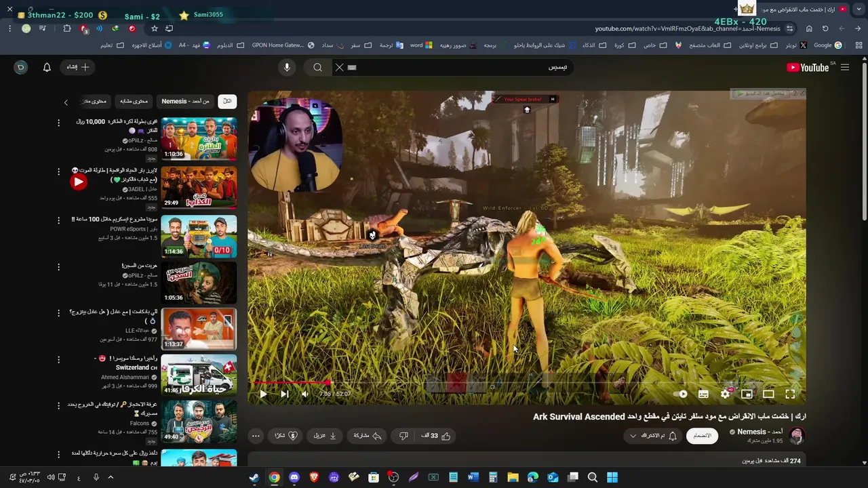Show more filter chips with arrow
The height and width of the screenshot is (488, 868).
click(x=66, y=102)
